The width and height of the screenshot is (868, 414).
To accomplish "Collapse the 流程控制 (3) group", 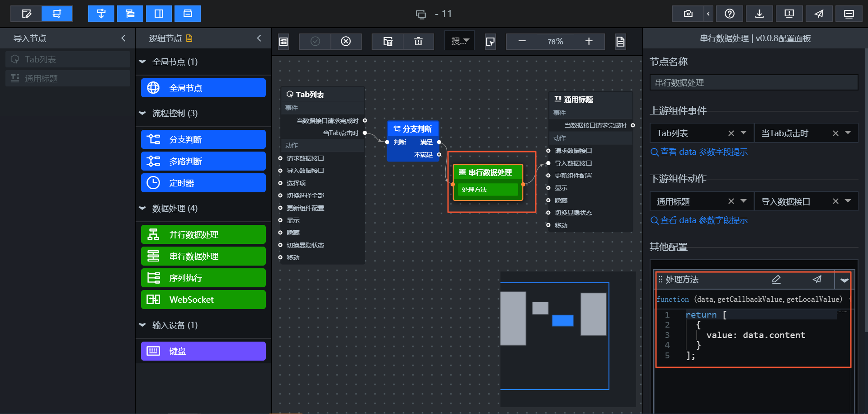I will tap(142, 113).
